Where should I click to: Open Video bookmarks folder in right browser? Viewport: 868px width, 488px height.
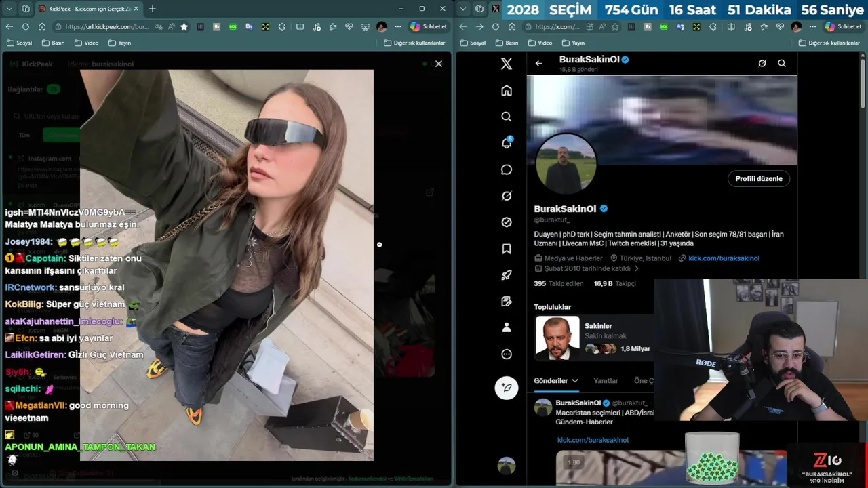[540, 43]
